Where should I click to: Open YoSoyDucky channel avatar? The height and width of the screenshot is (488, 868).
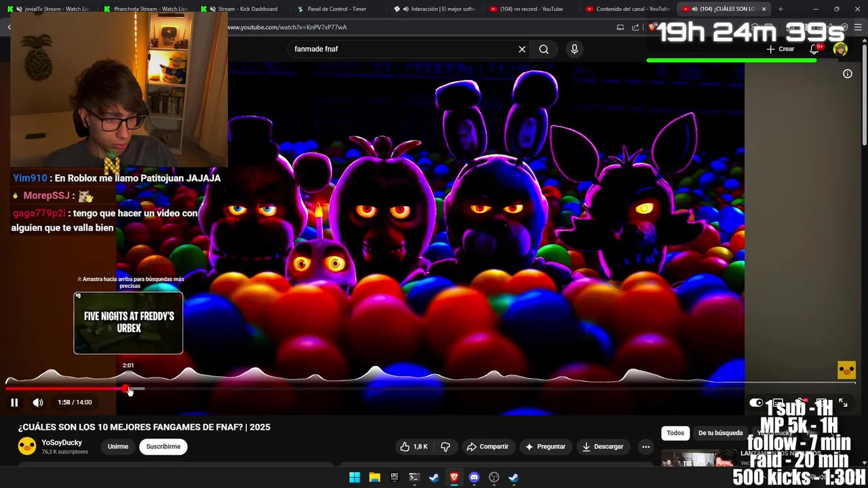pos(27,446)
